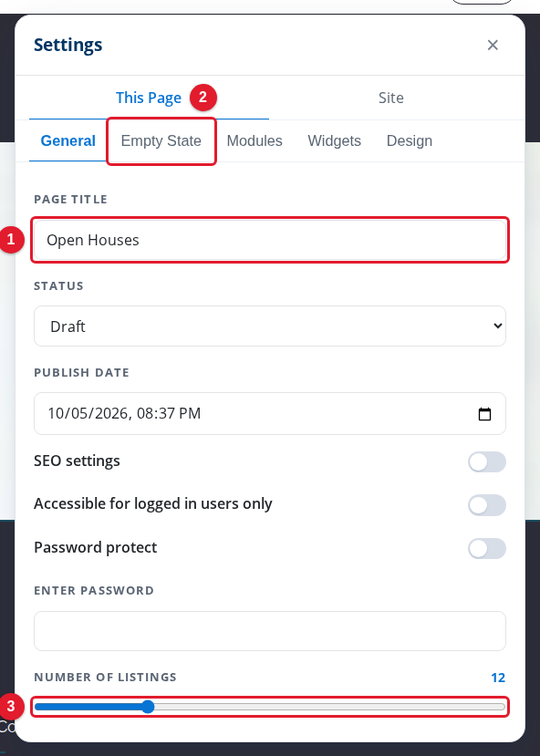Click the Settings dialog heading
This screenshot has width=540, height=756.
coord(68,45)
